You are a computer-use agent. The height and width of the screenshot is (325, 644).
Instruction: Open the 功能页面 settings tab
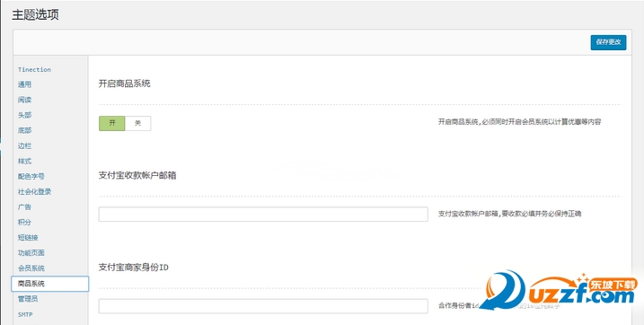[x=31, y=253]
